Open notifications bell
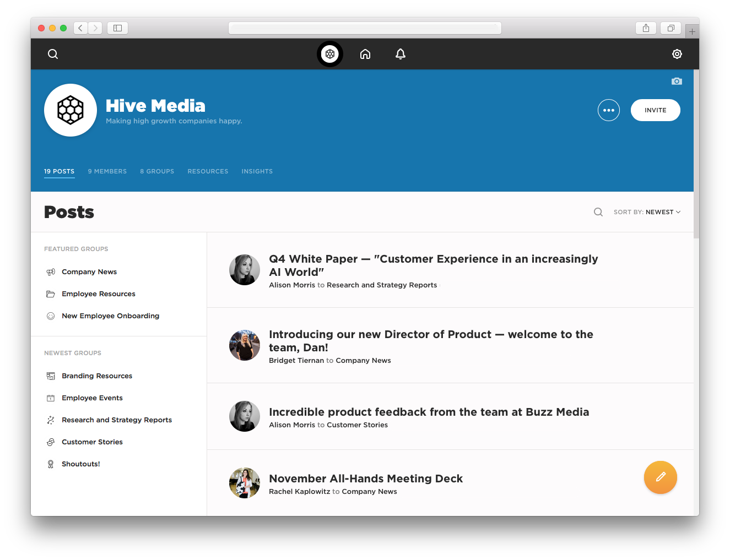The image size is (730, 560). coord(401,54)
